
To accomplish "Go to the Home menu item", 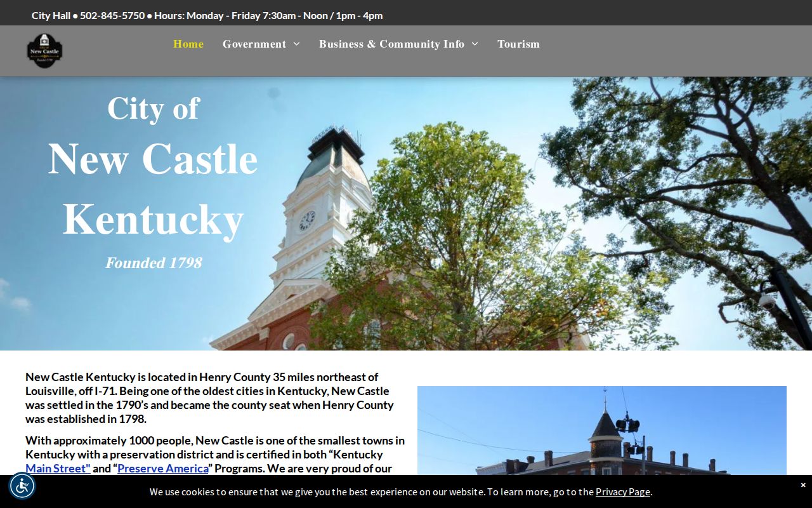I will 188,44.
